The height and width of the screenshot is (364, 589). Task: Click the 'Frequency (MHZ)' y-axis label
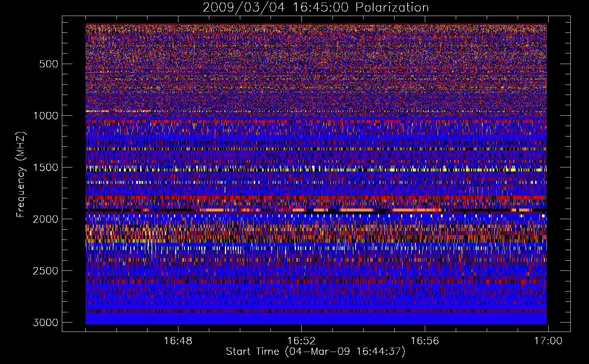tap(21, 175)
